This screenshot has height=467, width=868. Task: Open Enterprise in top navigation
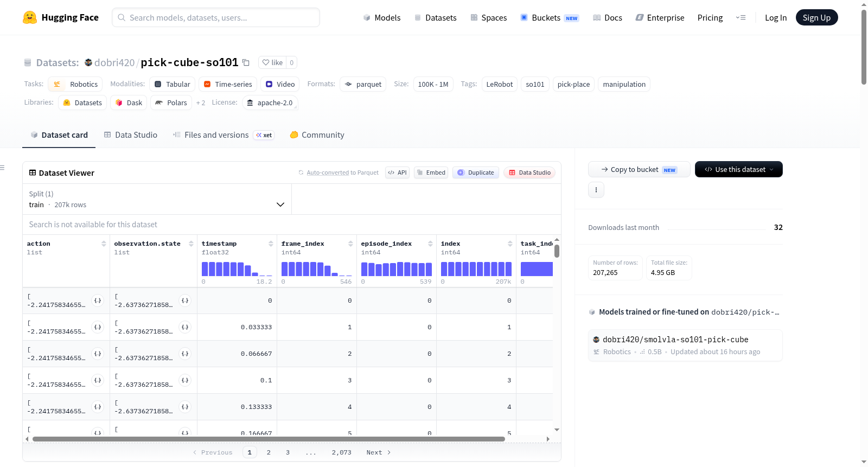pos(660,17)
